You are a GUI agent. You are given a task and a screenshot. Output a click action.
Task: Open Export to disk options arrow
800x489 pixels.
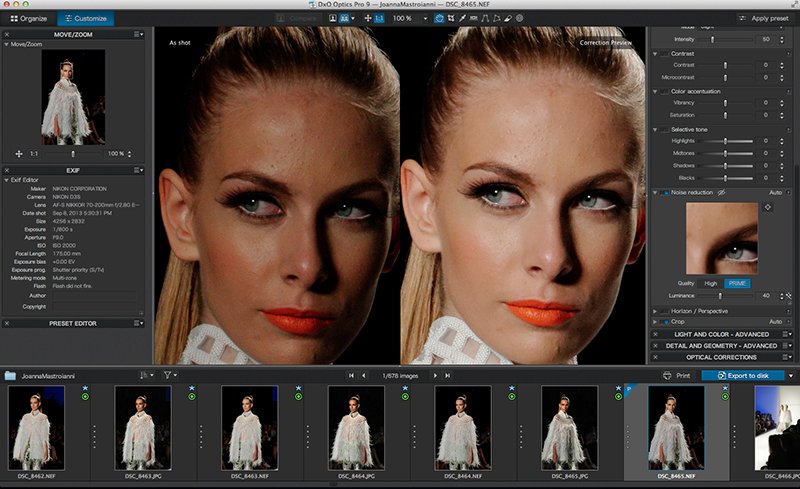[791, 376]
